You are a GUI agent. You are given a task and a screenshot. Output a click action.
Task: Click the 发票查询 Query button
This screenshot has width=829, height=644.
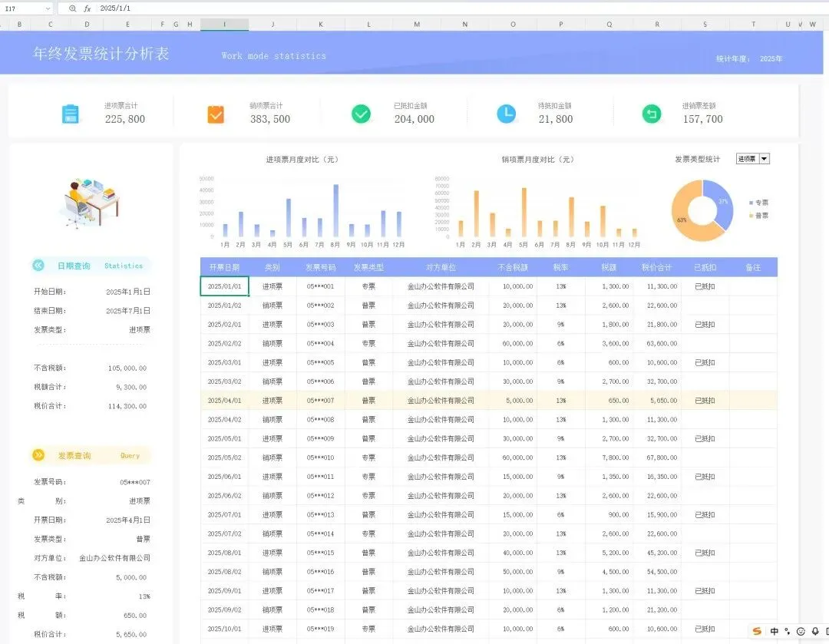click(x=91, y=455)
